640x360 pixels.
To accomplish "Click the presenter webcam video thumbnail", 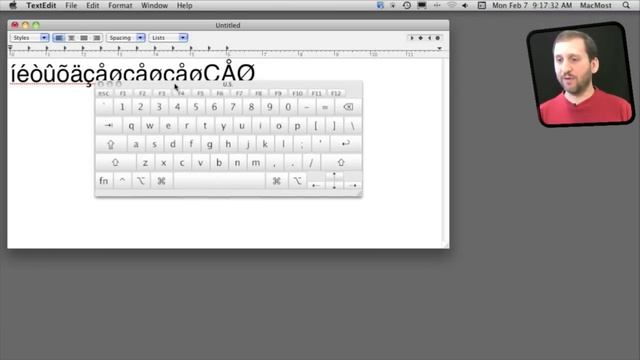I will pyautogui.click(x=581, y=75).
